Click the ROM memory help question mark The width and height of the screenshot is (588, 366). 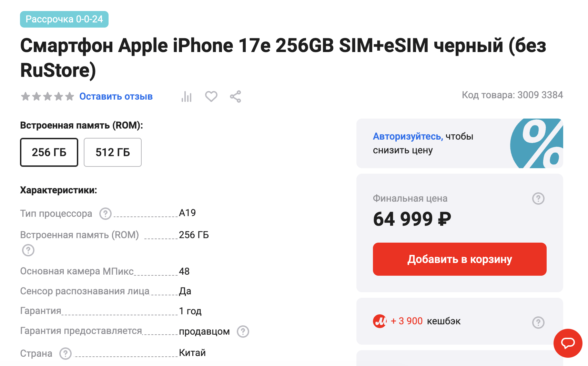tap(28, 251)
